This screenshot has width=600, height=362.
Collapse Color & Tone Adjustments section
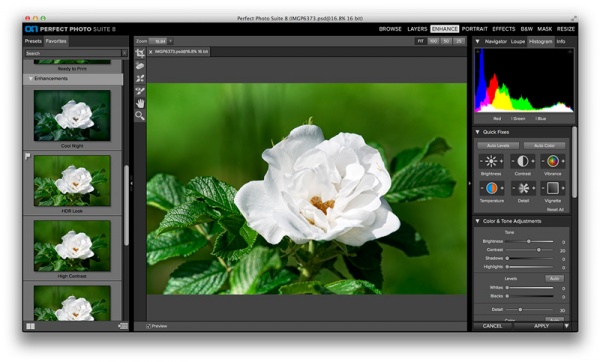coord(478,221)
